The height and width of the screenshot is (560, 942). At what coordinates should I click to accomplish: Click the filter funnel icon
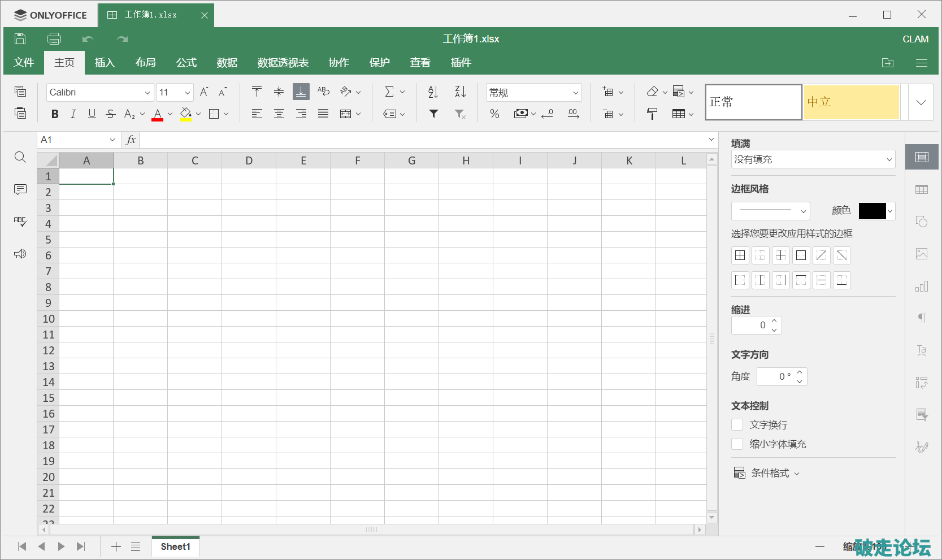tap(433, 114)
